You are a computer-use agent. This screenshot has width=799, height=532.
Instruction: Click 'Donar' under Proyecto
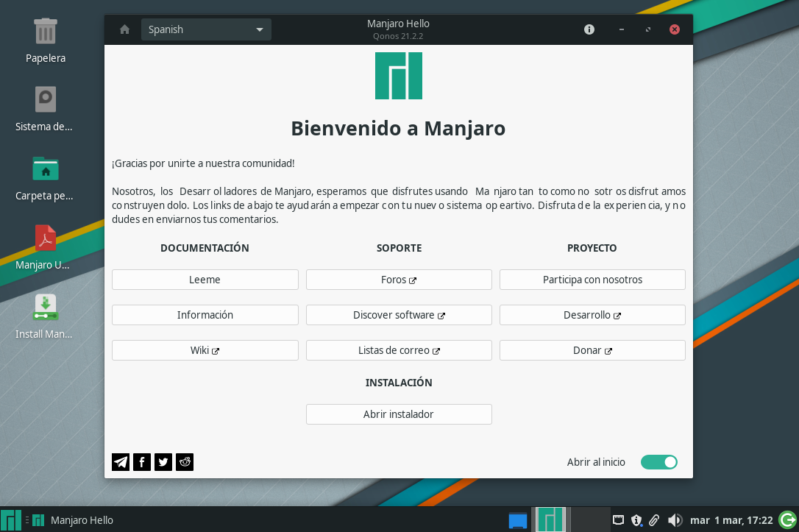click(x=592, y=350)
